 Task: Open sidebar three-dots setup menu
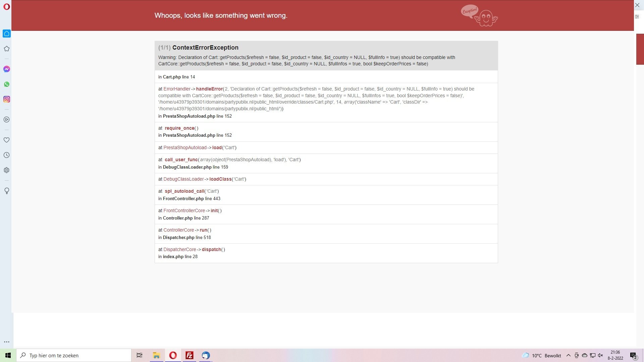(7, 342)
